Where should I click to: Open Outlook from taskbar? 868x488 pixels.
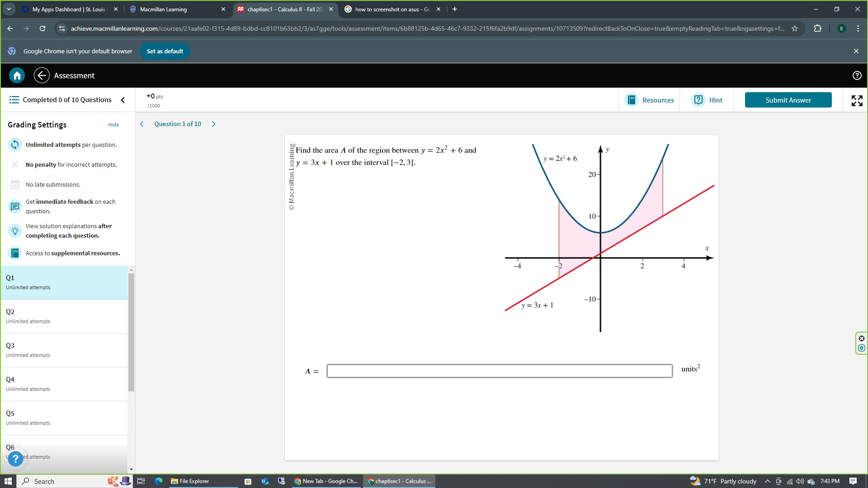[x=265, y=481]
